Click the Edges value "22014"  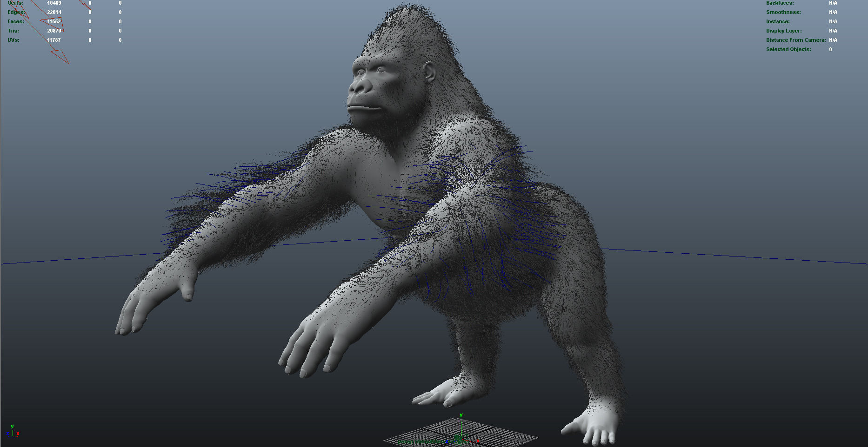click(54, 12)
